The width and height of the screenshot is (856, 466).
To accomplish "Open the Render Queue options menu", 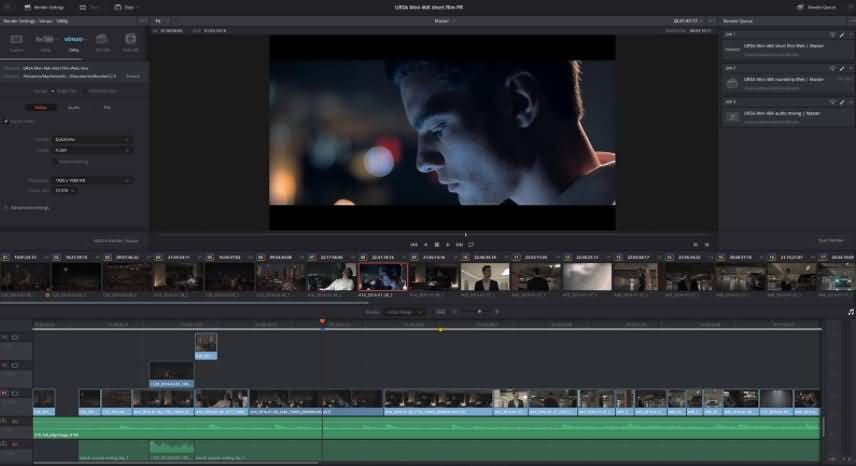I will (851, 21).
